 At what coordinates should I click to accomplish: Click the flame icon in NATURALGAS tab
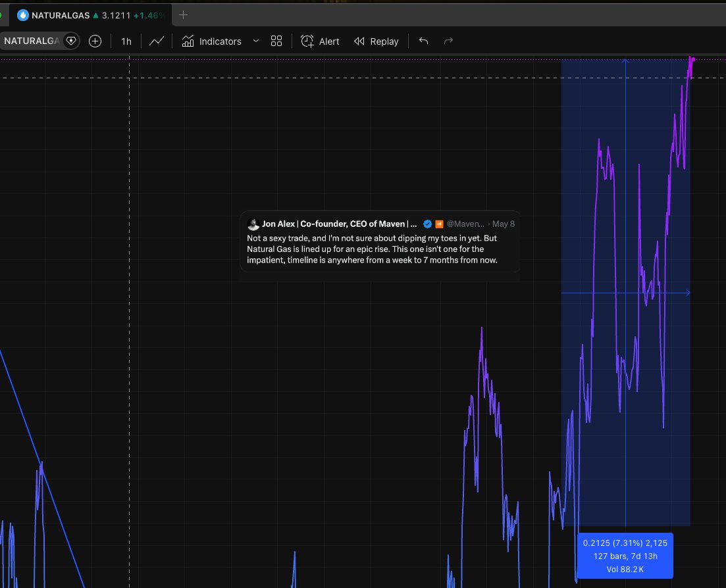pos(22,15)
